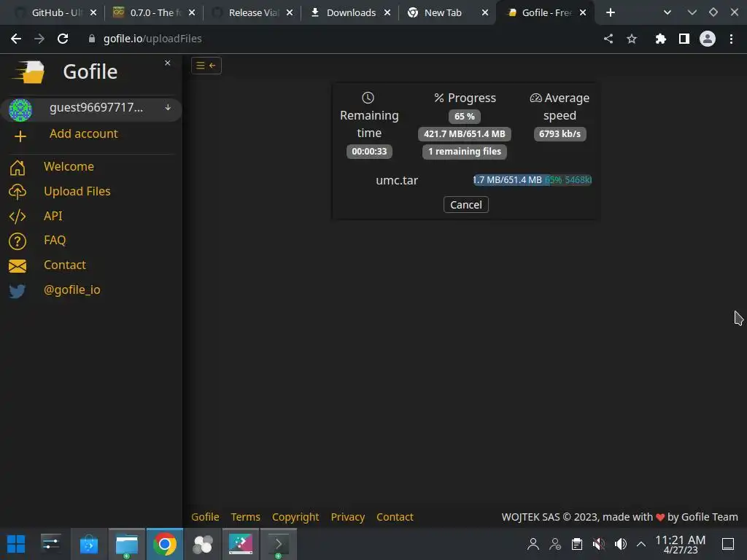
Task: Click the Average speed gauge icon
Action: point(536,98)
